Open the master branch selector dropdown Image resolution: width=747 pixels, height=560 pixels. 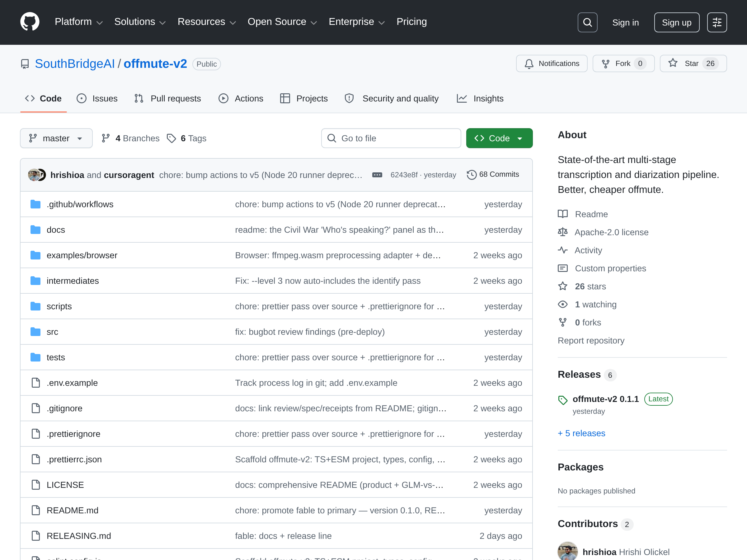56,138
